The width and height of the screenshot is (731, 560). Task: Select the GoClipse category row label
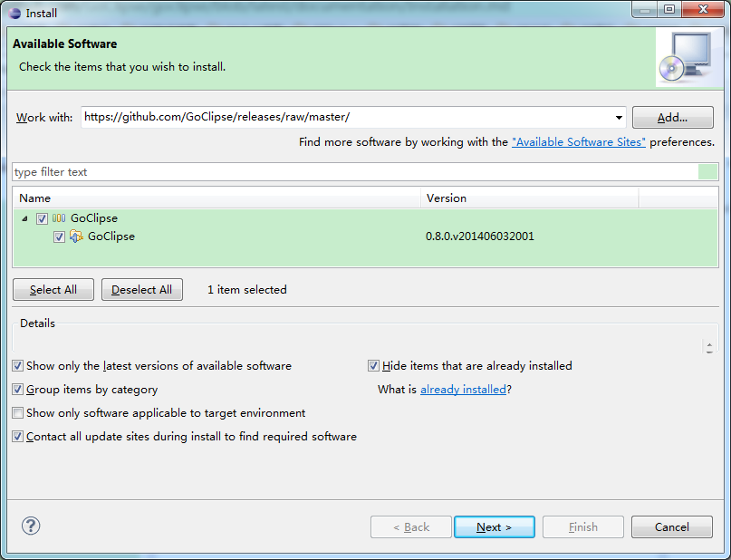pos(94,218)
